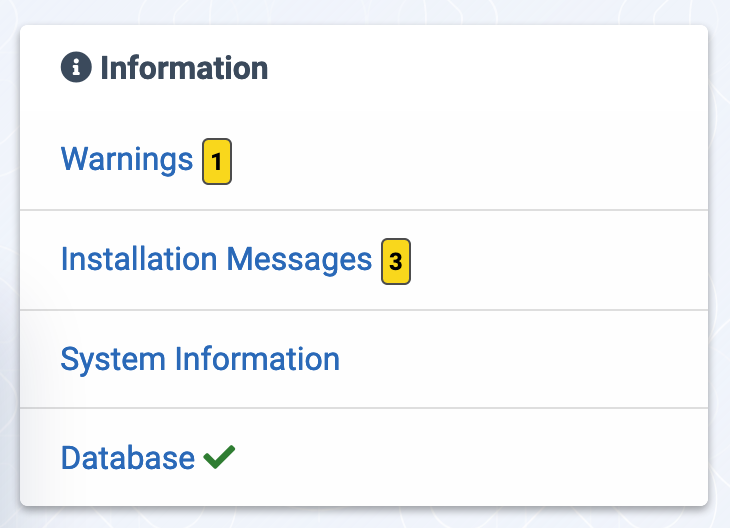
Task: Open the Warnings link
Action: tap(127, 159)
